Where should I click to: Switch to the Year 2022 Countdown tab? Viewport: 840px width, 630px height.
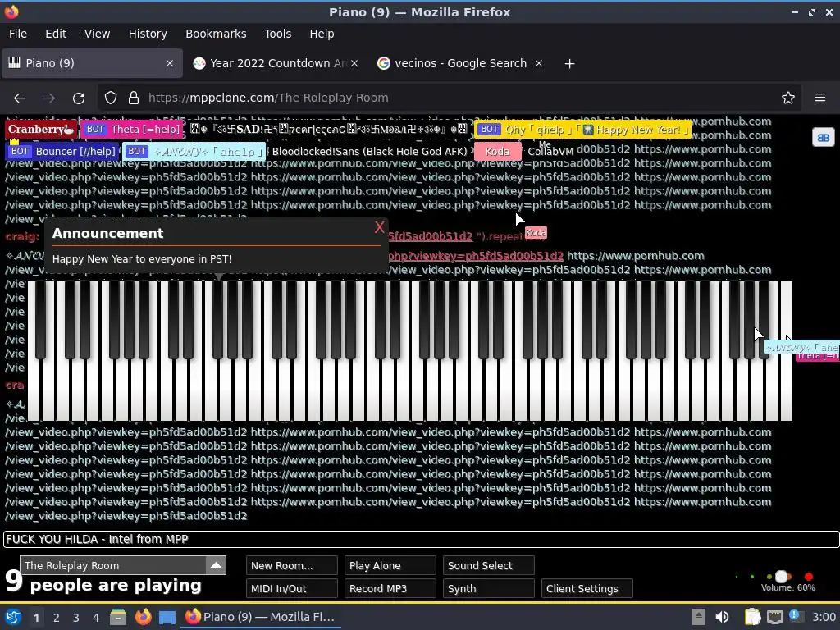[276, 63]
